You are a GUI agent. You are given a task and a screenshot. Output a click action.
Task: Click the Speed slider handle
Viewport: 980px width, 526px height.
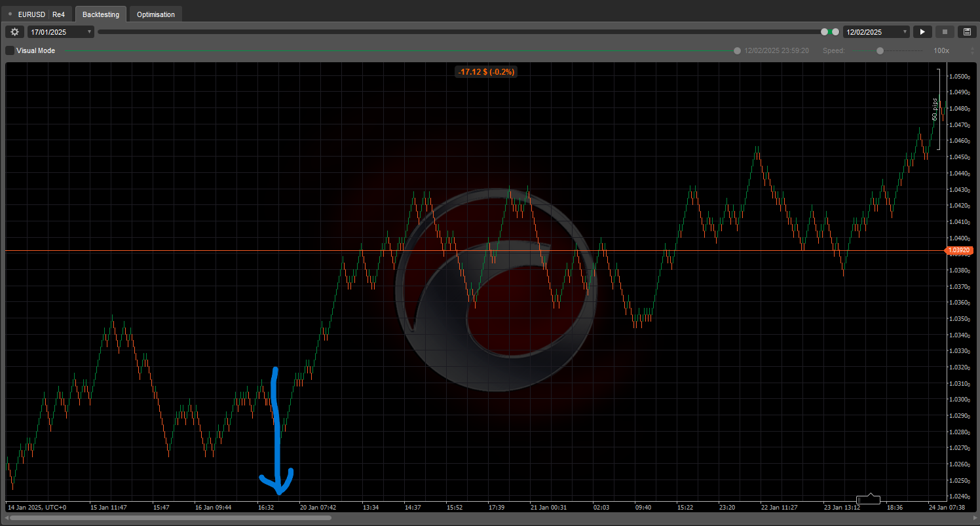[x=880, y=50]
